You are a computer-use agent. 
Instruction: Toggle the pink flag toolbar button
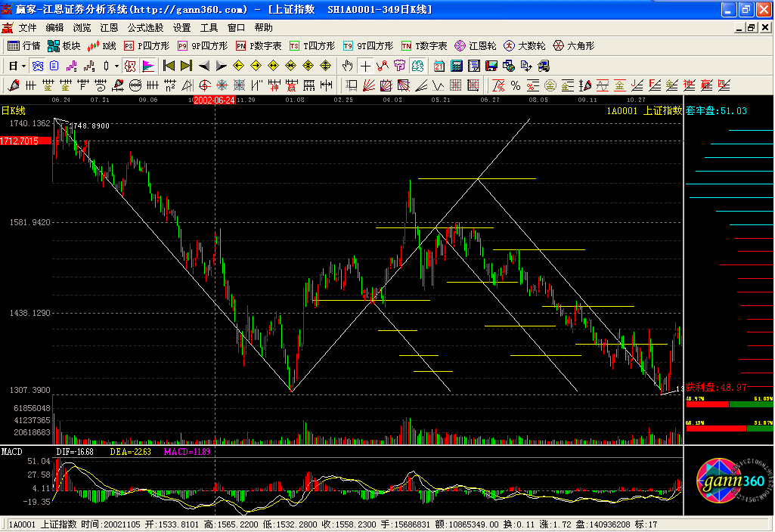point(147,66)
